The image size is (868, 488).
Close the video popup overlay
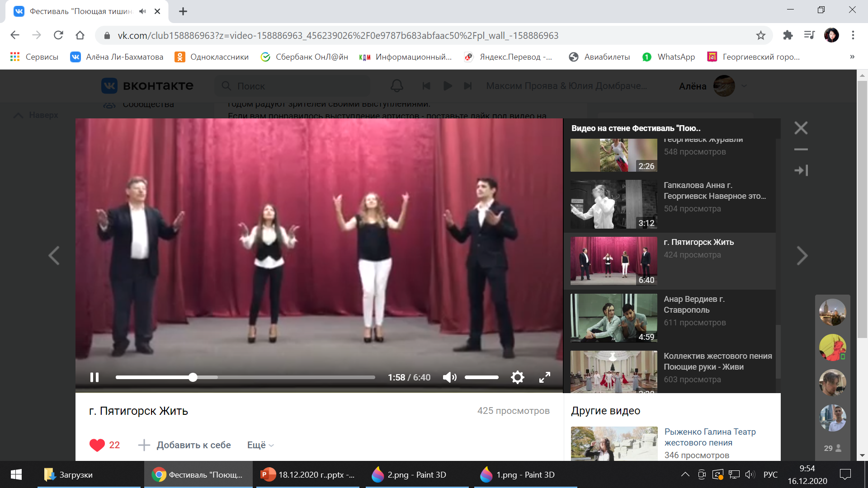click(x=801, y=128)
